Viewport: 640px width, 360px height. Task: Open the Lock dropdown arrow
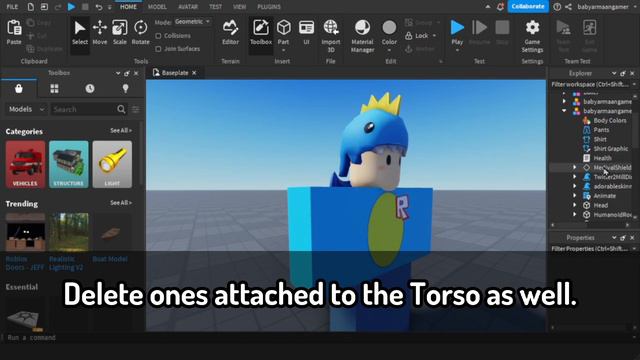click(x=434, y=36)
